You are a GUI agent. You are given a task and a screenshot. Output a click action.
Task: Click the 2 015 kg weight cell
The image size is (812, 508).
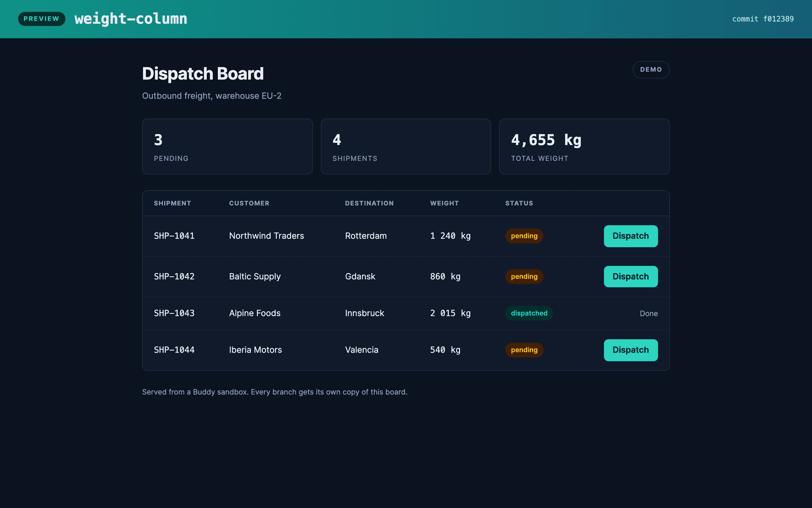click(450, 313)
